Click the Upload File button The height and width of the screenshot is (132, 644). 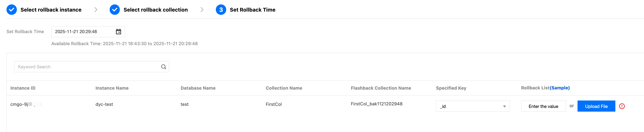(x=596, y=106)
